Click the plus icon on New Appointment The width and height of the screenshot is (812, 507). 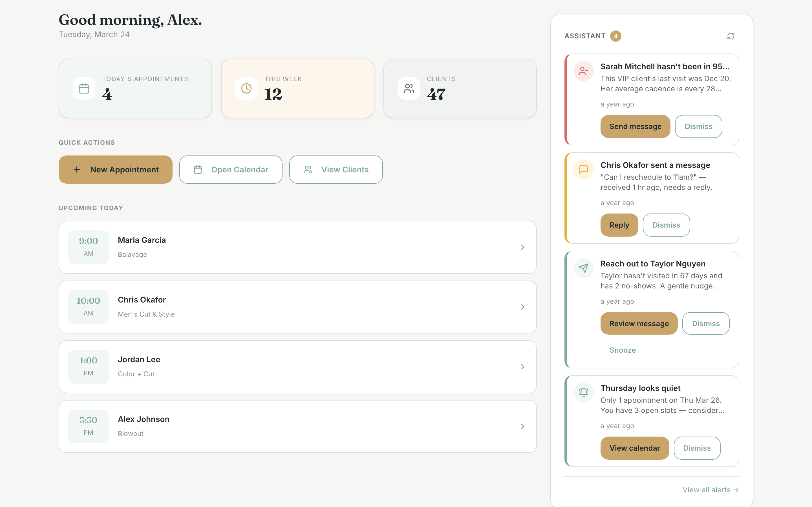(77, 169)
